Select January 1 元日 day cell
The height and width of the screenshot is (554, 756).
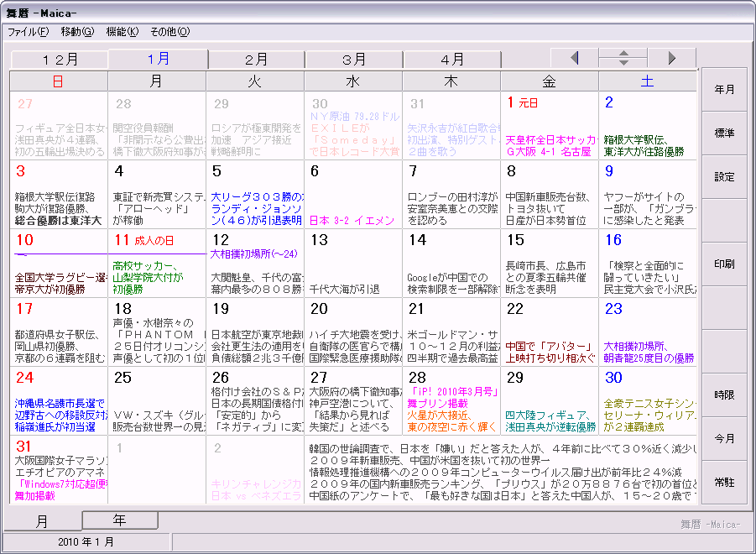[549, 125]
